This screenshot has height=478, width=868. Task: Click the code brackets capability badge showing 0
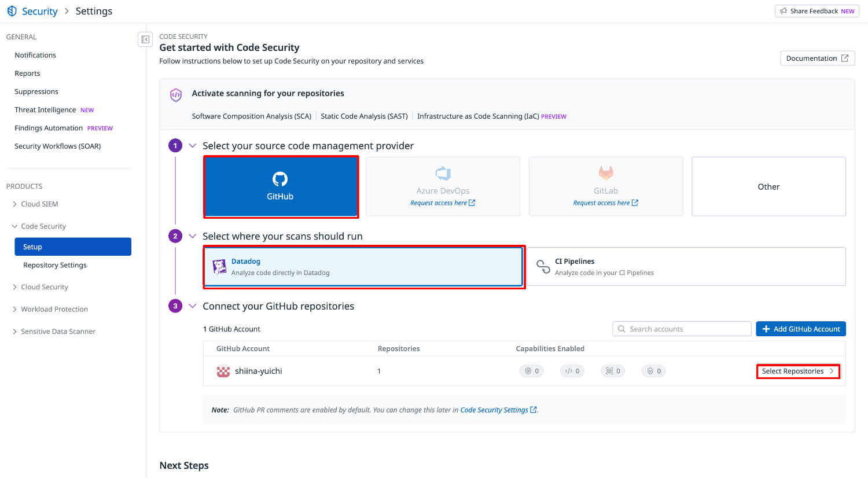572,371
